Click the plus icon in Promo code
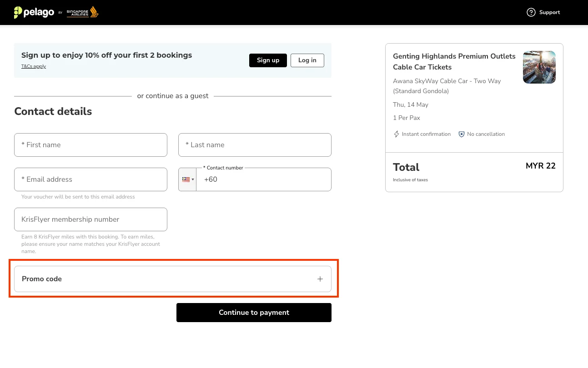588x368 pixels. pyautogui.click(x=320, y=279)
